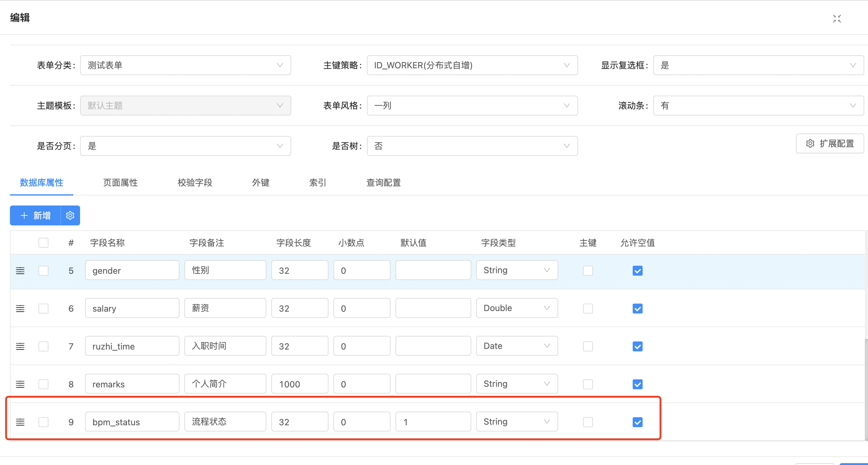Image resolution: width=868 pixels, height=465 pixels.
Task: Click the drag handle on the ruzhi_time row
Action: (20, 346)
